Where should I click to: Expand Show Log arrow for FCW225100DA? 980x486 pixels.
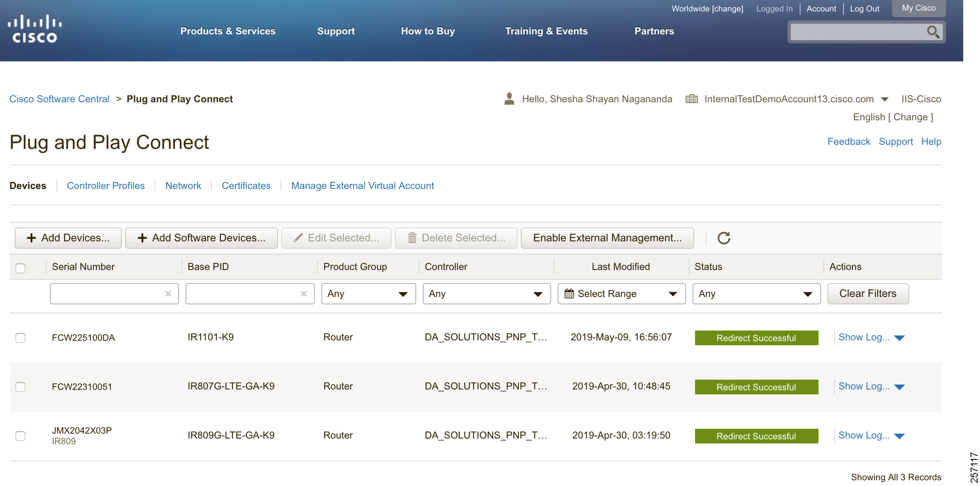click(899, 338)
